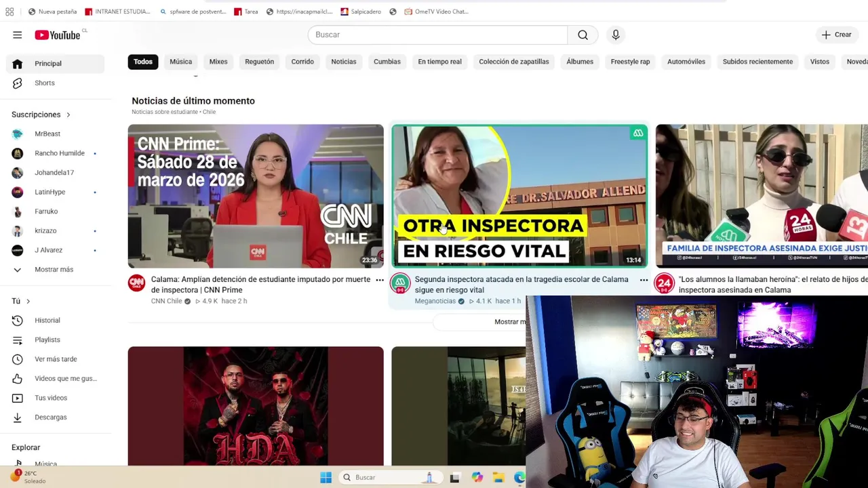
Task: Select the Vistos chip
Action: coord(820,62)
